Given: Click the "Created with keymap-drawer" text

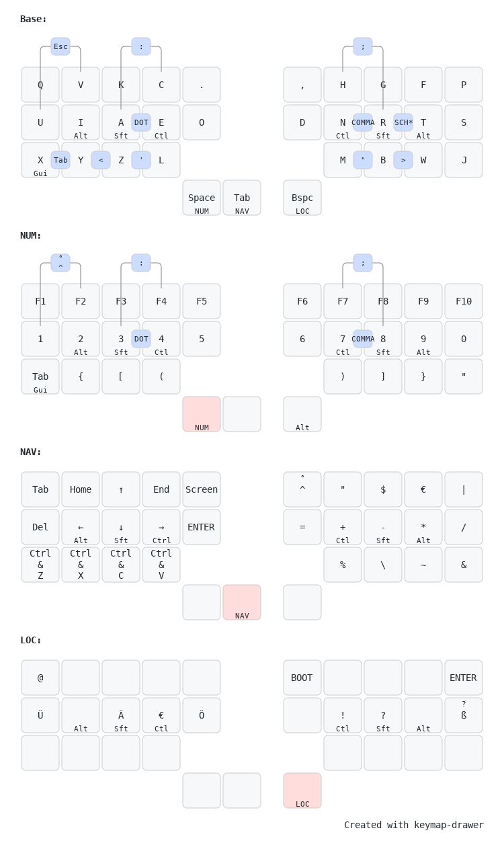Looking at the screenshot, I should coord(414,825).
